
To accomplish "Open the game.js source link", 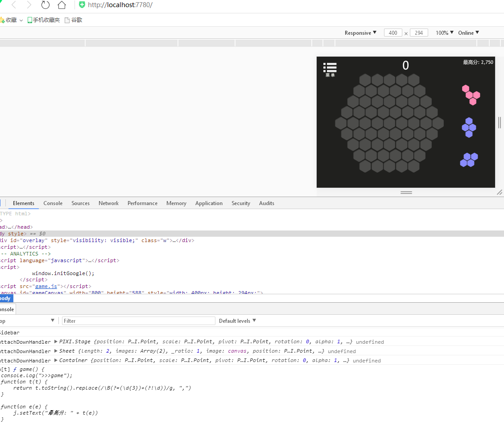I will pos(46,286).
